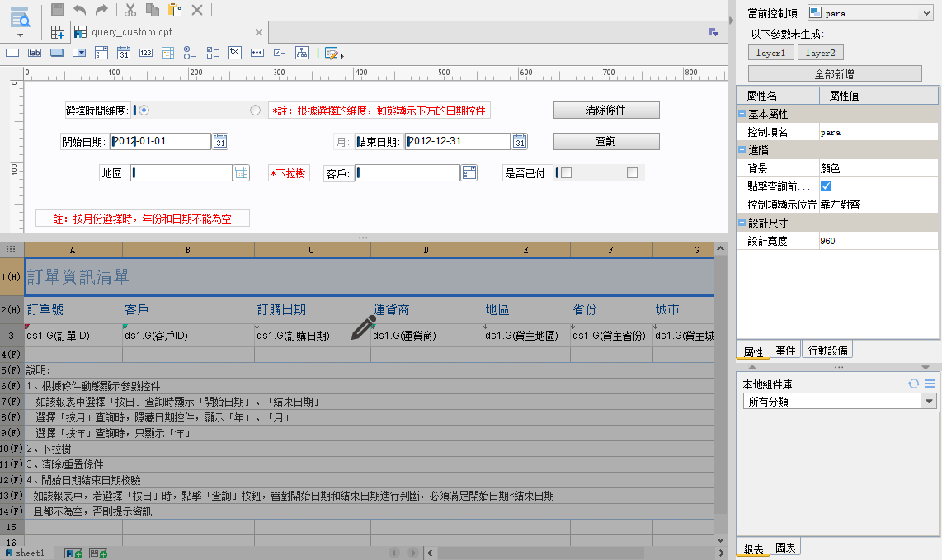
Task: Select the text field widget icon
Action: tap(12, 53)
